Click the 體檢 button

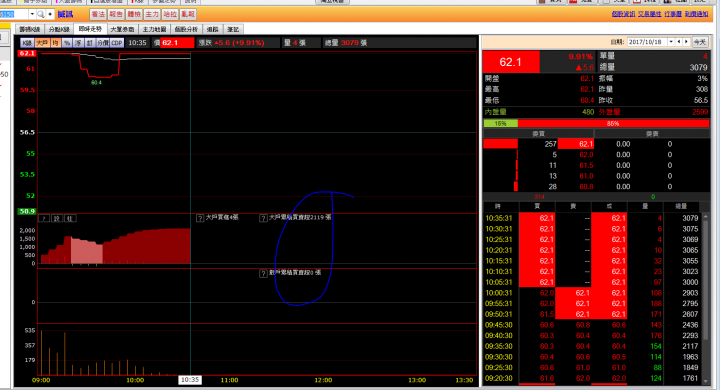(134, 14)
